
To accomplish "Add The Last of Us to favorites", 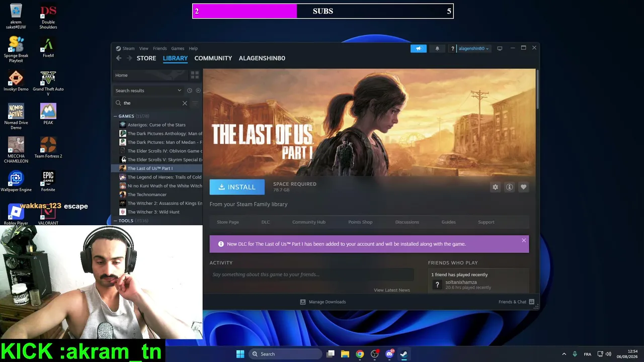I will click(523, 187).
